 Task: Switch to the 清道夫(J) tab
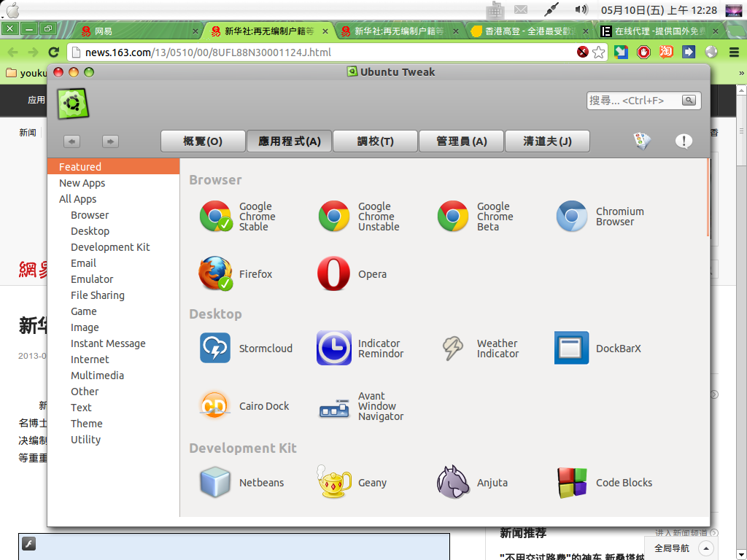[x=547, y=141]
